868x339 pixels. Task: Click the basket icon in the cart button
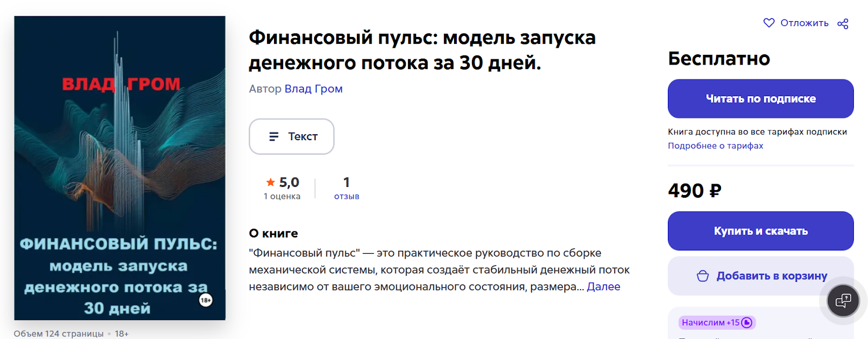[703, 276]
